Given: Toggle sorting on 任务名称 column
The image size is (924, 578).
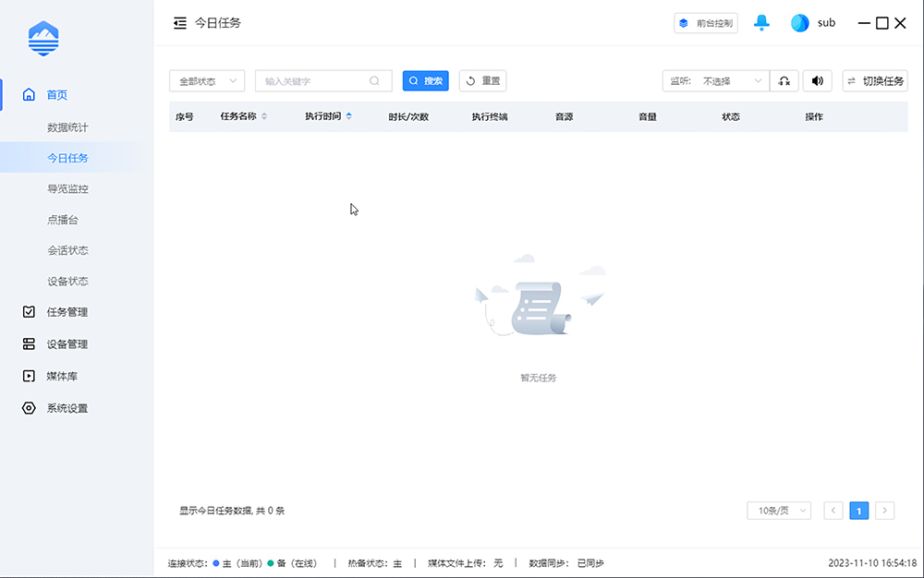Looking at the screenshot, I should point(264,116).
